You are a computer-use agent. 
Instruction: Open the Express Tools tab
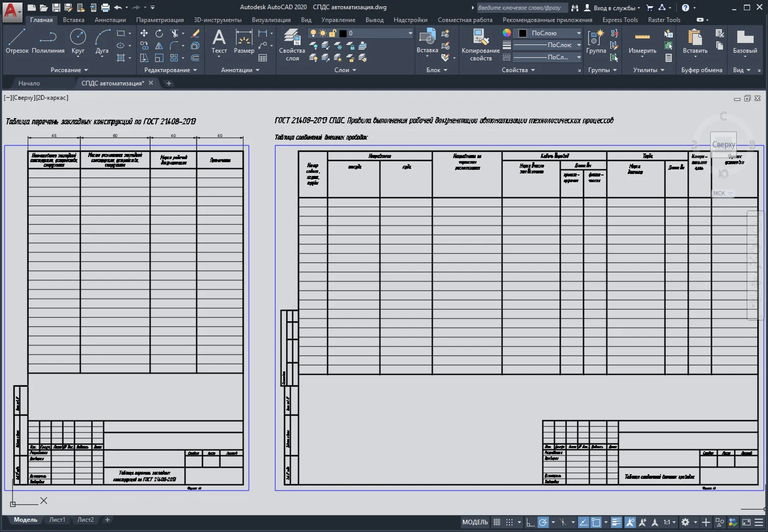(620, 20)
